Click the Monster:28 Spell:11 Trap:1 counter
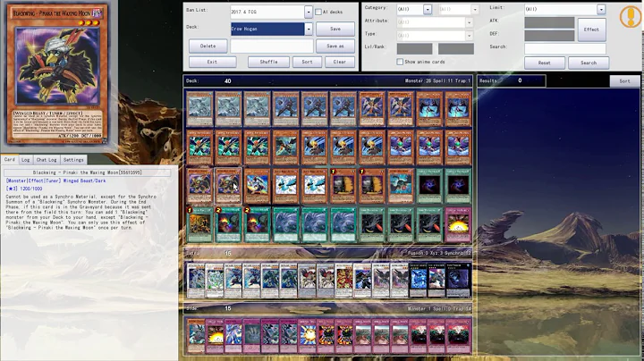 click(x=437, y=80)
